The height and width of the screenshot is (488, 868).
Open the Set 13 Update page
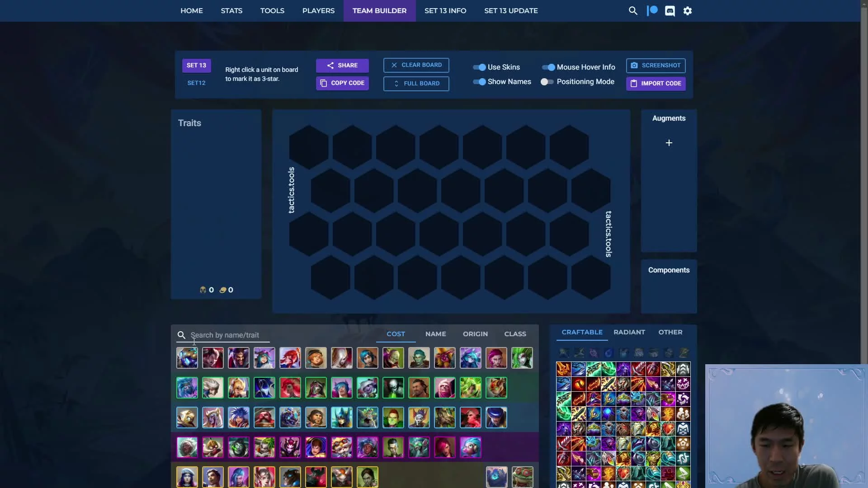coord(511,11)
